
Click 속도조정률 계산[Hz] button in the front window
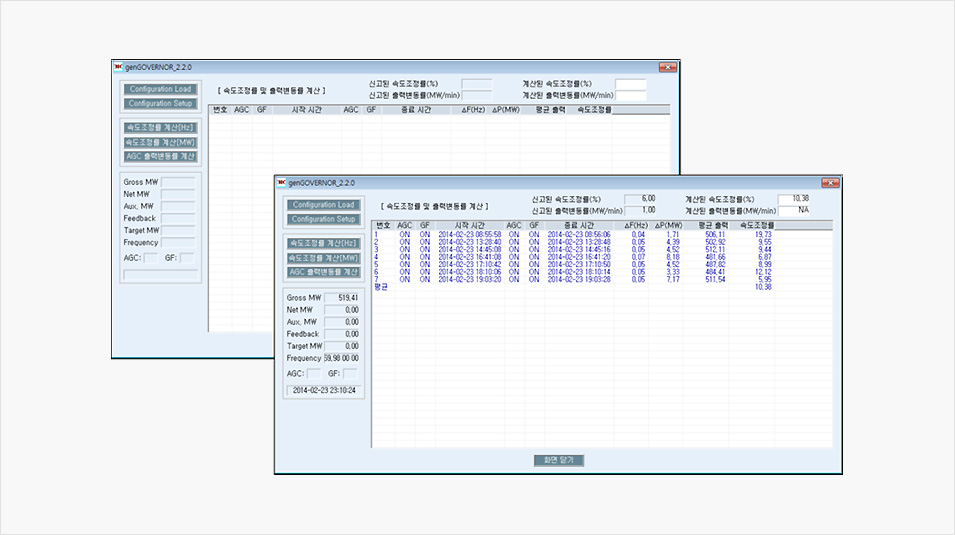coord(324,243)
